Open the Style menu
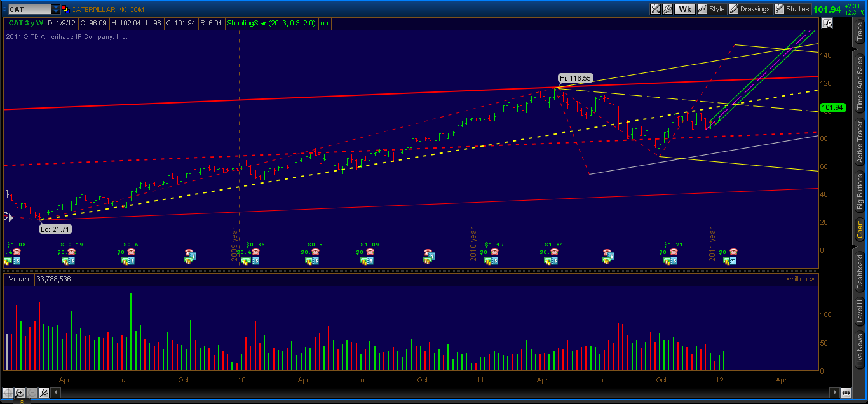The image size is (868, 404). pyautogui.click(x=711, y=9)
